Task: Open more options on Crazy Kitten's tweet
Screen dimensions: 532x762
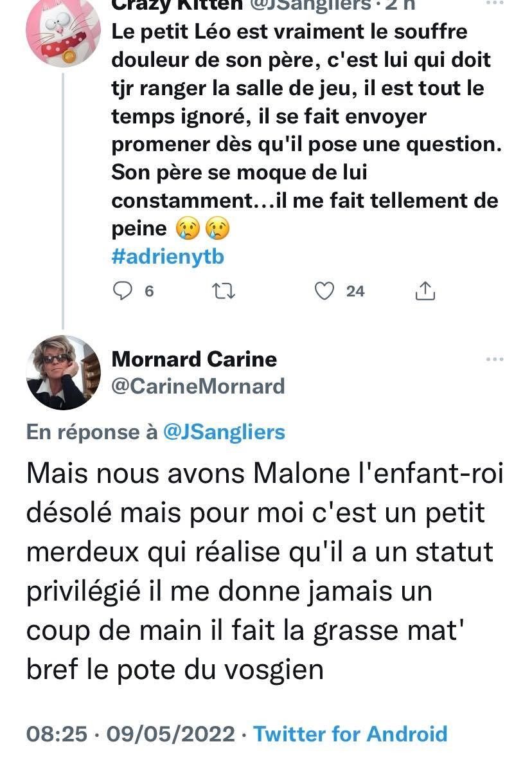Action: pyautogui.click(x=494, y=4)
